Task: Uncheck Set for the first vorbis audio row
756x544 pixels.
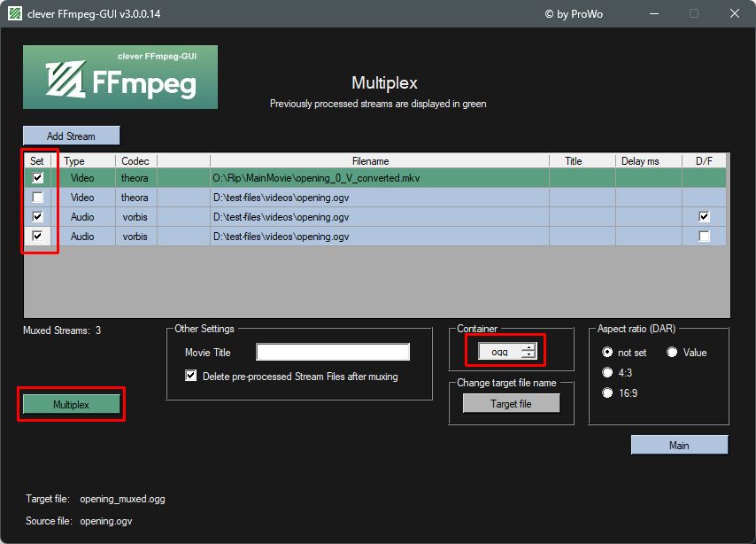Action: click(x=37, y=216)
